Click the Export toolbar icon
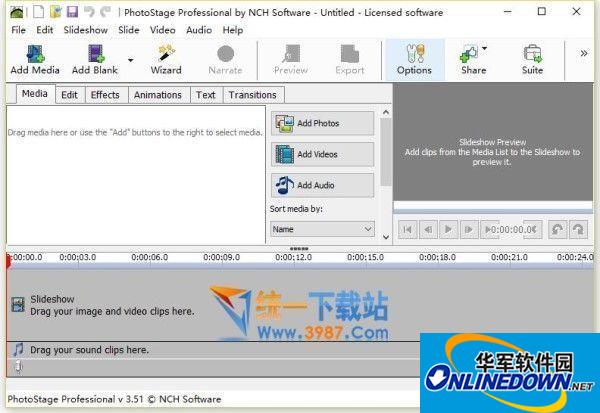 pyautogui.click(x=350, y=59)
